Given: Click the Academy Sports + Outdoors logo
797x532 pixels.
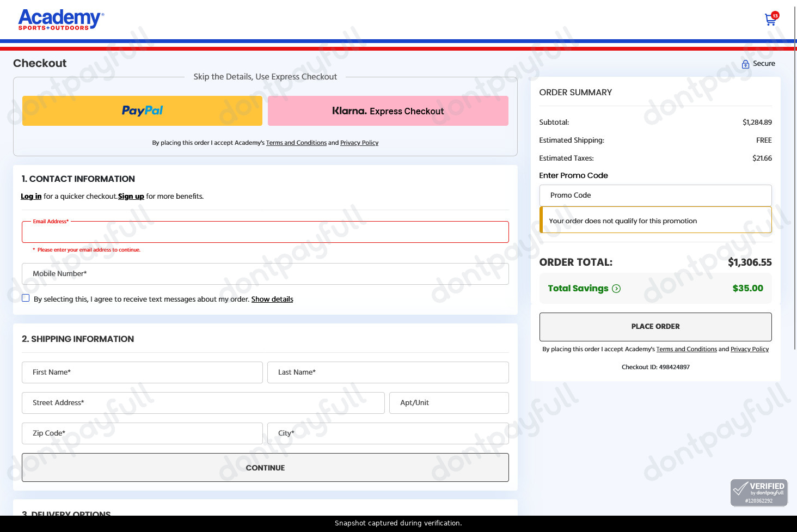Looking at the screenshot, I should point(61,20).
